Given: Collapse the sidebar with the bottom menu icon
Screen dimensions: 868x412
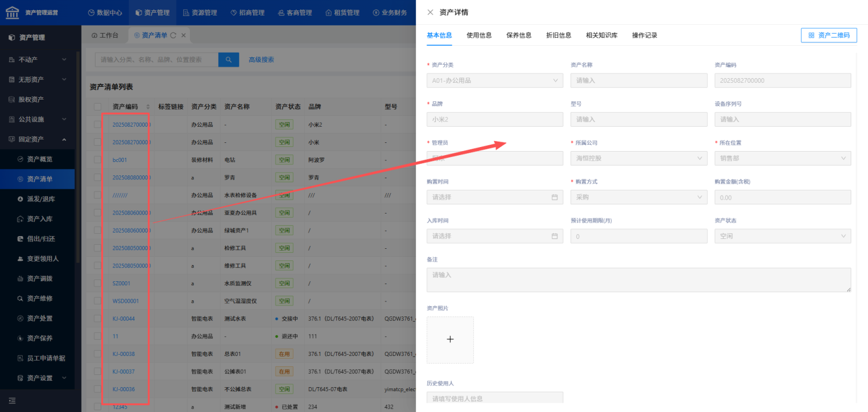Looking at the screenshot, I should point(12,400).
